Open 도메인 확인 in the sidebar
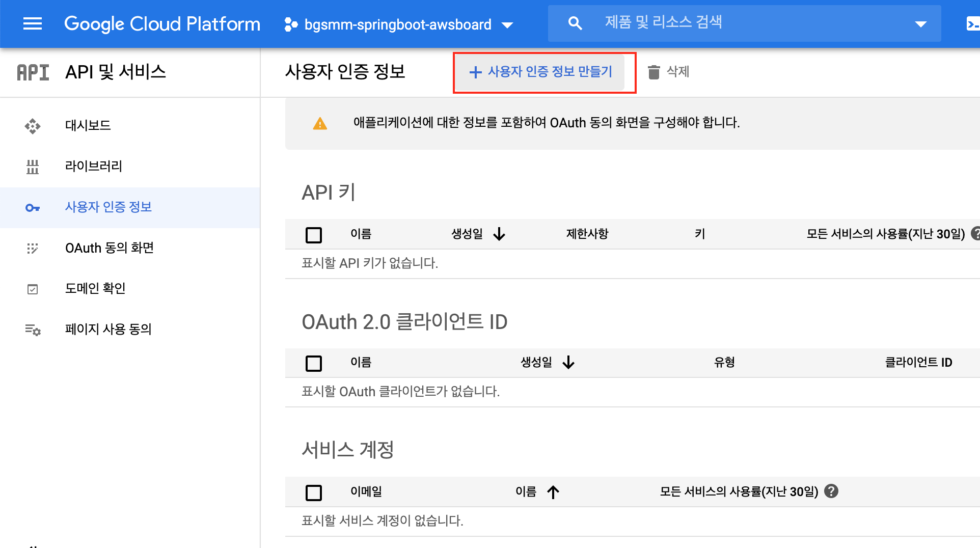Image resolution: width=980 pixels, height=548 pixels. tap(95, 288)
